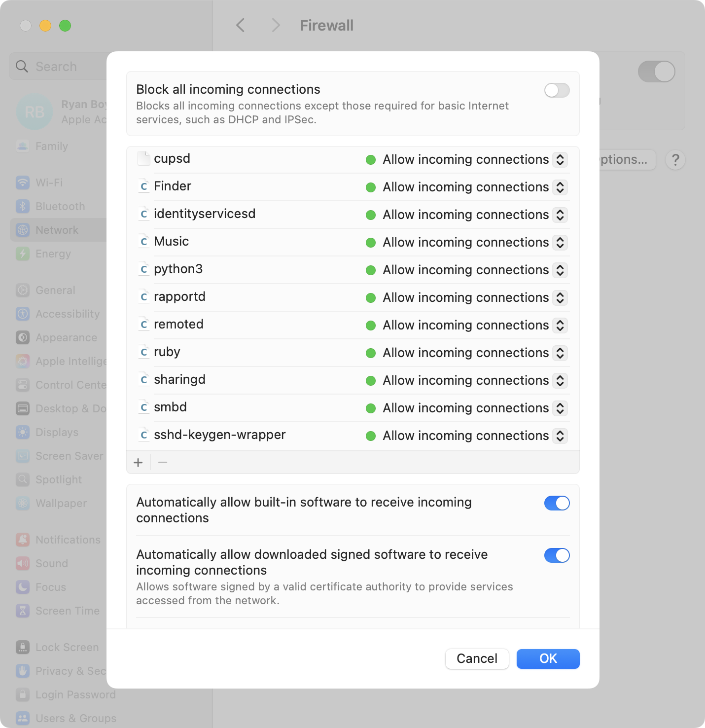705x728 pixels.
Task: Click the Wi-Fi icon in sidebar
Action: [23, 182]
